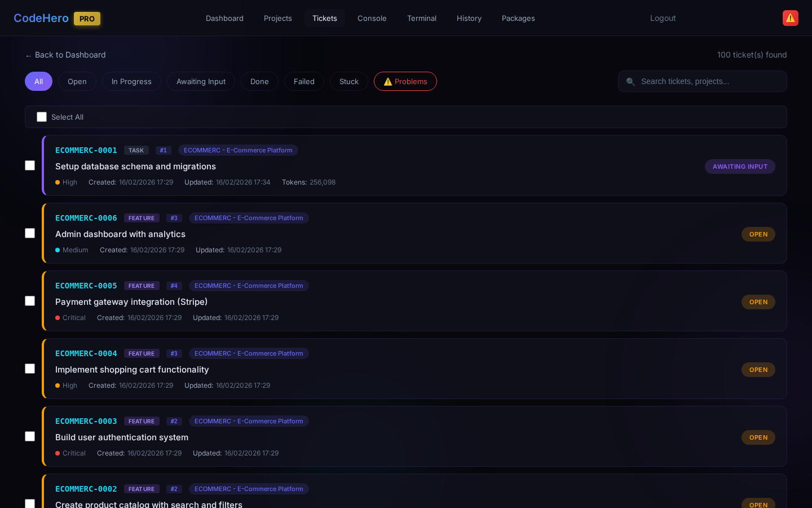Click the #1 tag on ECOMMERC-0001

[x=163, y=150]
